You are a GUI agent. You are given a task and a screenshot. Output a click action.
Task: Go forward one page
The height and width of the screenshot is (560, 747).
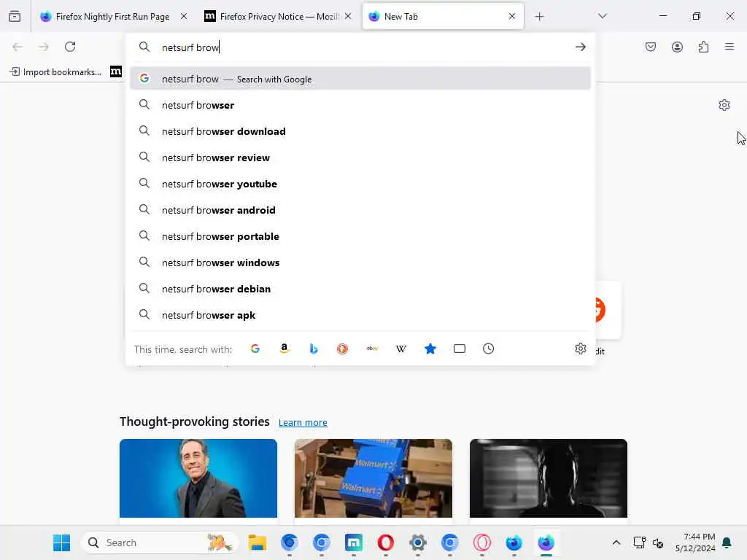pyautogui.click(x=44, y=47)
